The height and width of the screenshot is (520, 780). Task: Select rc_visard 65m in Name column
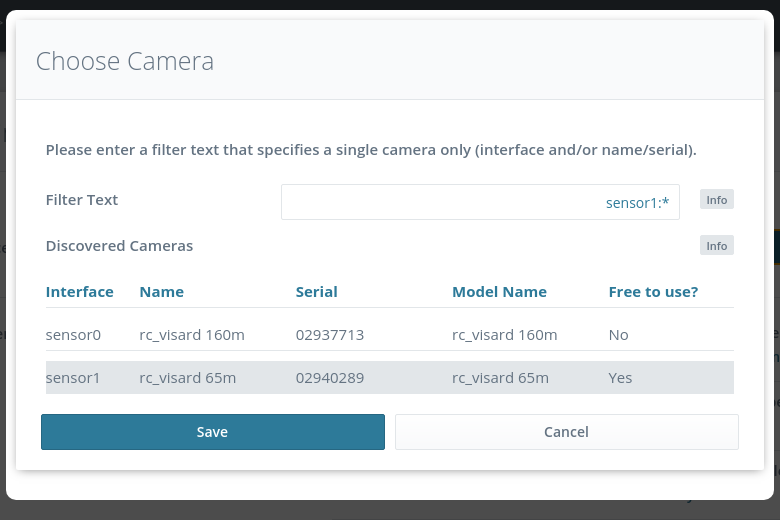pyautogui.click(x=188, y=378)
